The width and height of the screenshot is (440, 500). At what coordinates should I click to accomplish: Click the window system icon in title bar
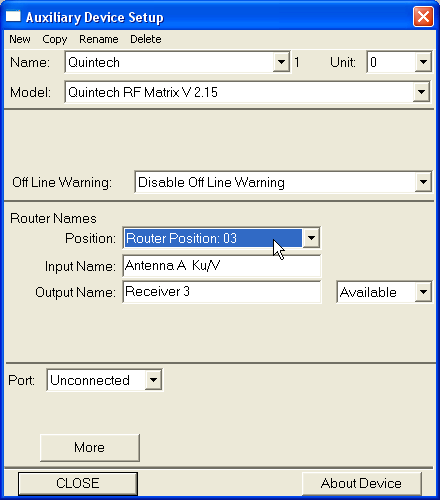[x=14, y=16]
